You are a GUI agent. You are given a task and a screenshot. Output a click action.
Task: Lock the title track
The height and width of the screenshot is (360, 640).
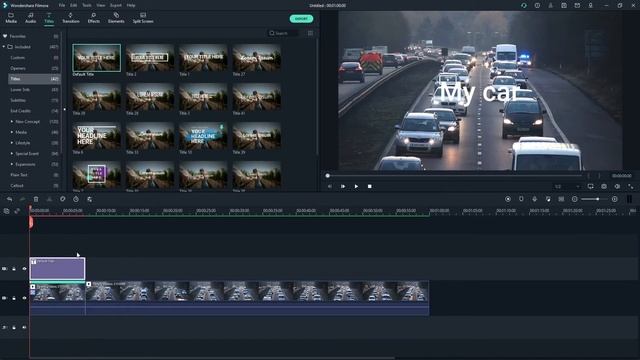coord(14,269)
